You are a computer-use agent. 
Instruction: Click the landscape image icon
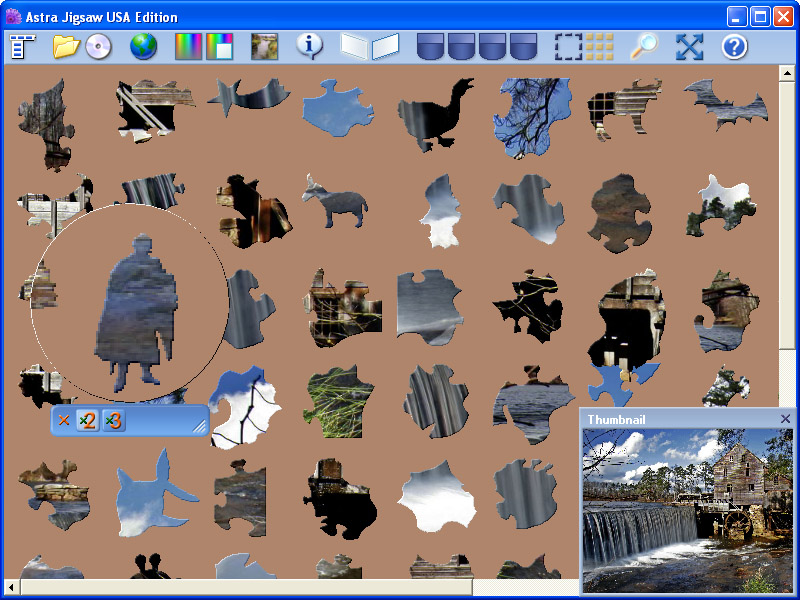point(263,45)
